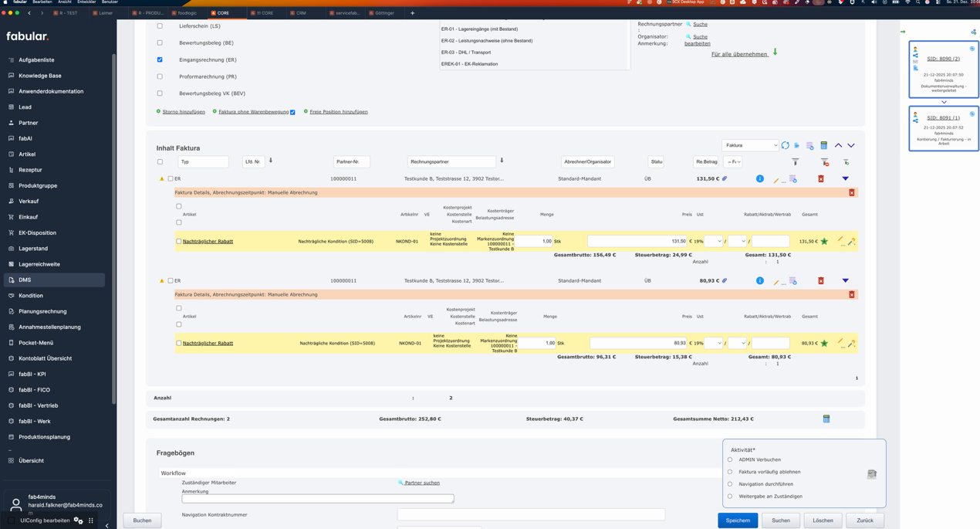Click the clear-filter funnel icon with red badge
This screenshot has width=980, height=529.
(x=824, y=162)
